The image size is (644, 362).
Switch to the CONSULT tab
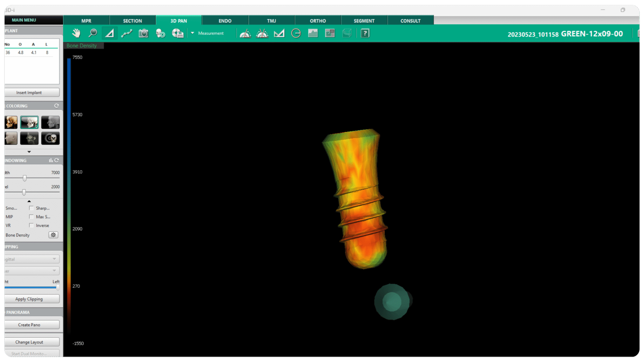(410, 21)
